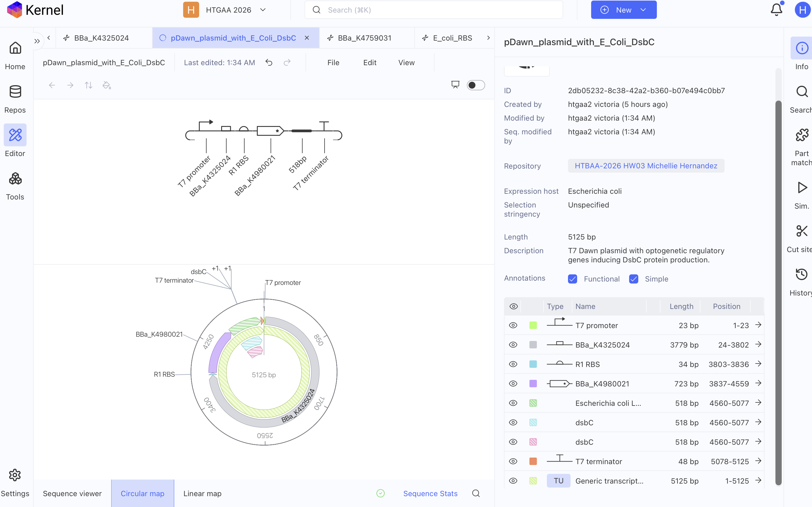Open the Repos section in sidebar
The height and width of the screenshot is (507, 812).
tap(15, 99)
